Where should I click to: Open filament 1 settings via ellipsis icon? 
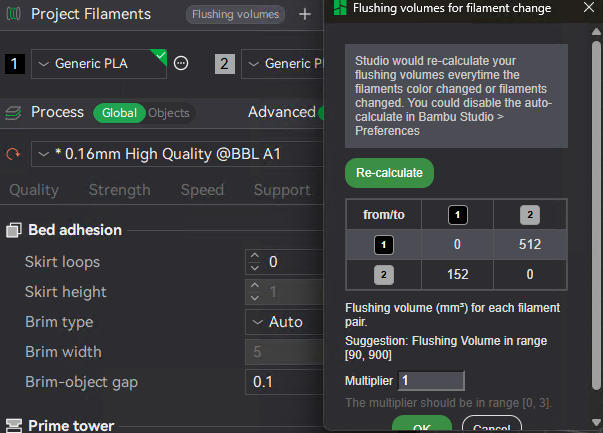click(181, 63)
